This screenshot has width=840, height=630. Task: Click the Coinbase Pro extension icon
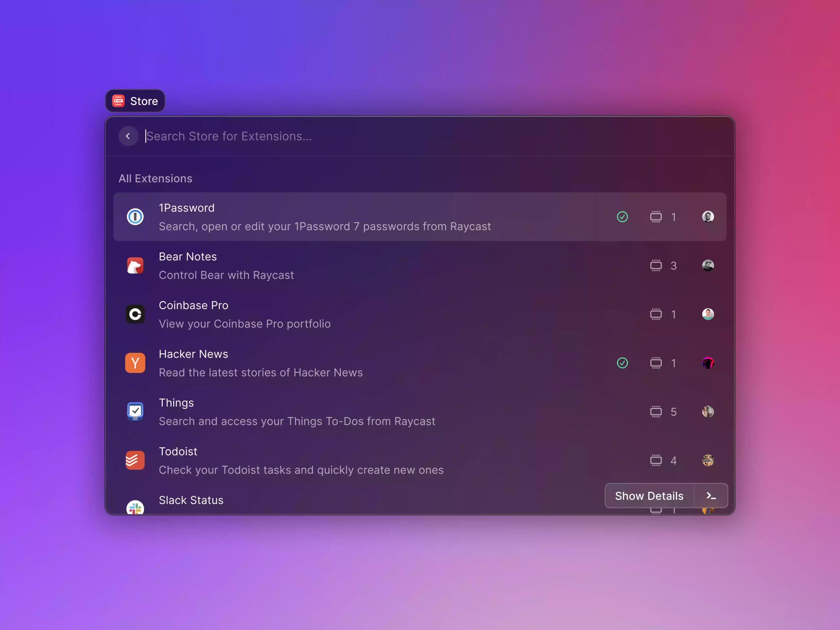point(136,314)
